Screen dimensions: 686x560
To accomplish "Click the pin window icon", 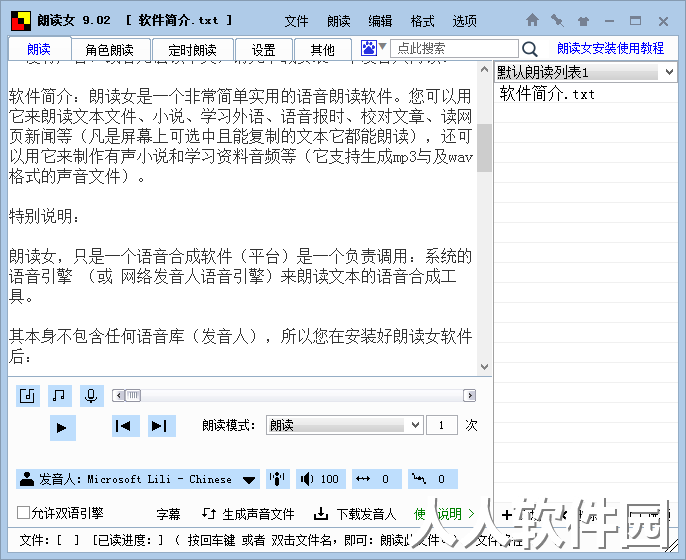I will pos(557,20).
